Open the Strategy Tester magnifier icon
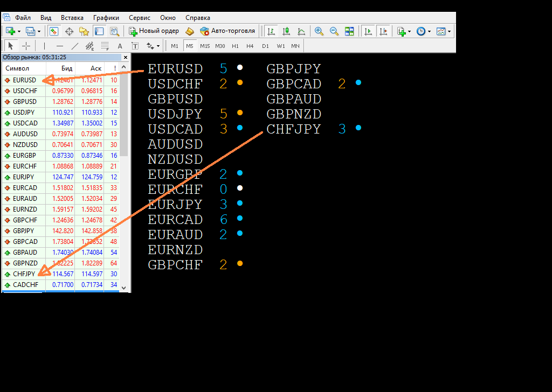 click(x=114, y=31)
